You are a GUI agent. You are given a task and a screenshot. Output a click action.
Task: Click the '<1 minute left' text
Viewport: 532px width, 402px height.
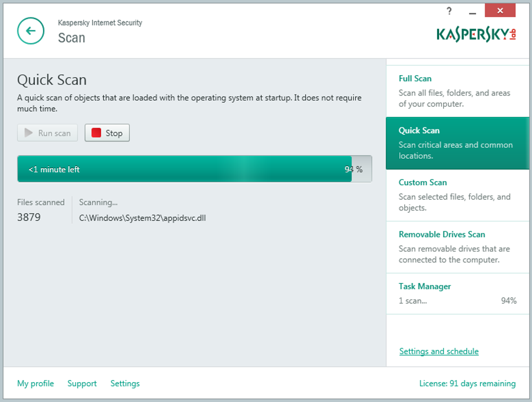pos(54,170)
